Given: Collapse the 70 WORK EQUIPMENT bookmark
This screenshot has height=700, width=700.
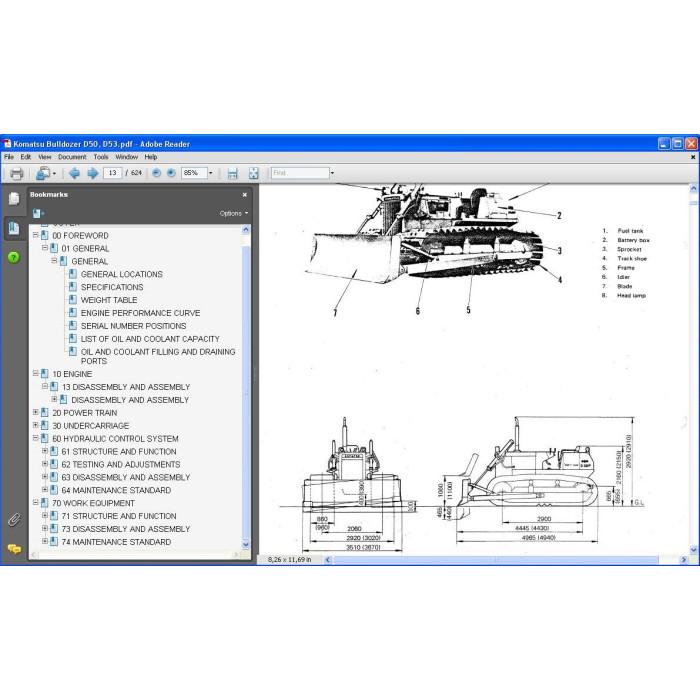Looking at the screenshot, I should click(36, 502).
